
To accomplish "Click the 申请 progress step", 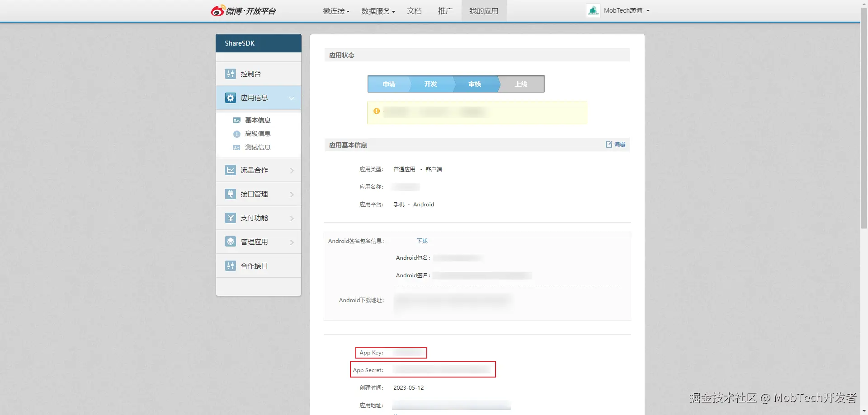I will point(389,84).
